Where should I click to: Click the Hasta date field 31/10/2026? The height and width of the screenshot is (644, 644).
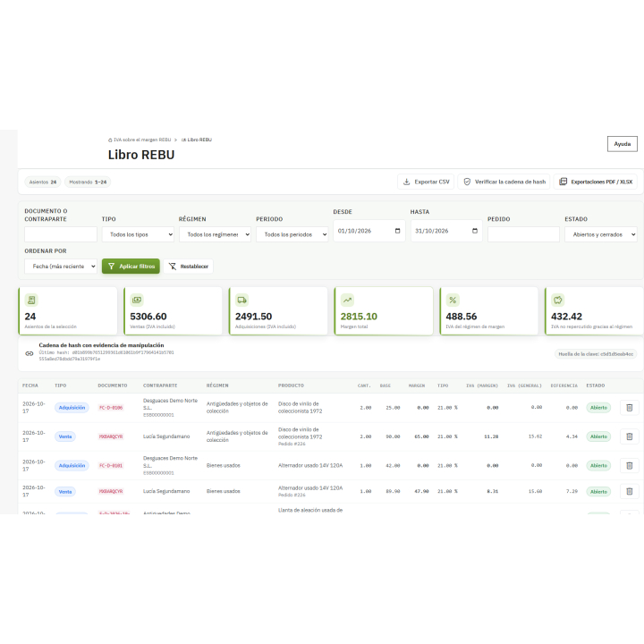[446, 231]
